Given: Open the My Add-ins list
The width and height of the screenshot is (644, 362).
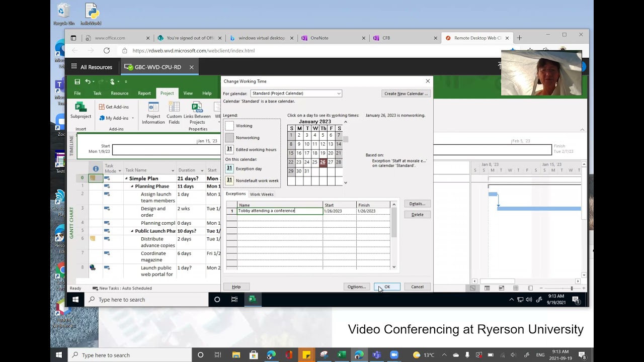Looking at the screenshot, I should pyautogui.click(x=117, y=118).
